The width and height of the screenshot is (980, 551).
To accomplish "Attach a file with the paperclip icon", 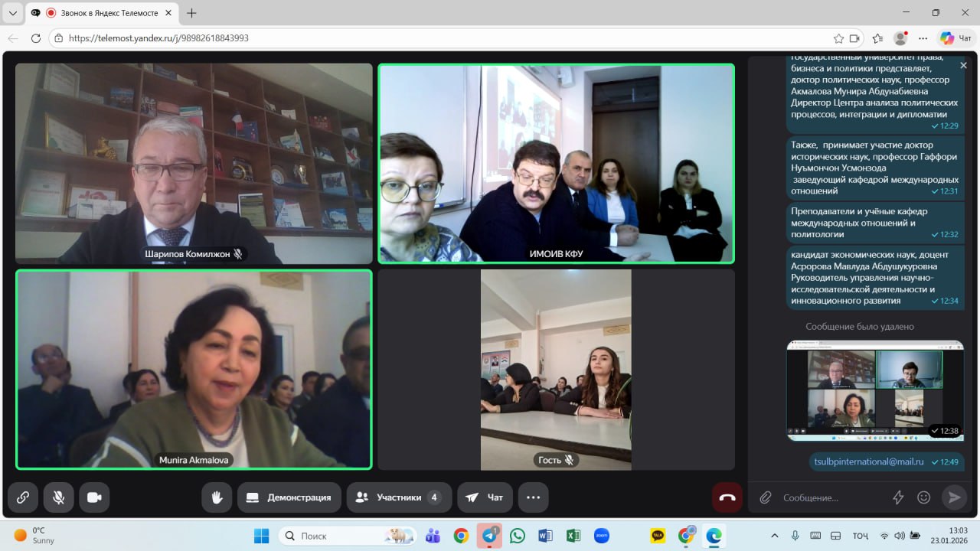I will tap(765, 497).
